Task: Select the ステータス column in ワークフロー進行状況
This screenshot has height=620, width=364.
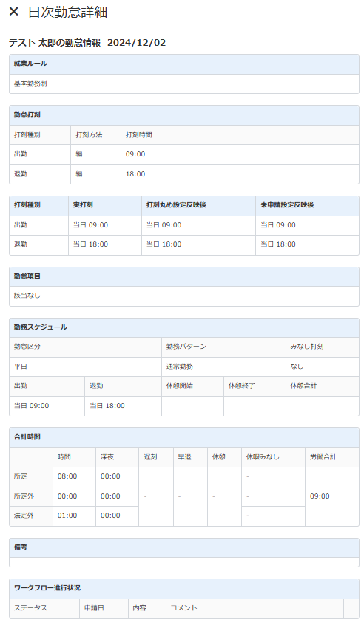Action: 30,608
